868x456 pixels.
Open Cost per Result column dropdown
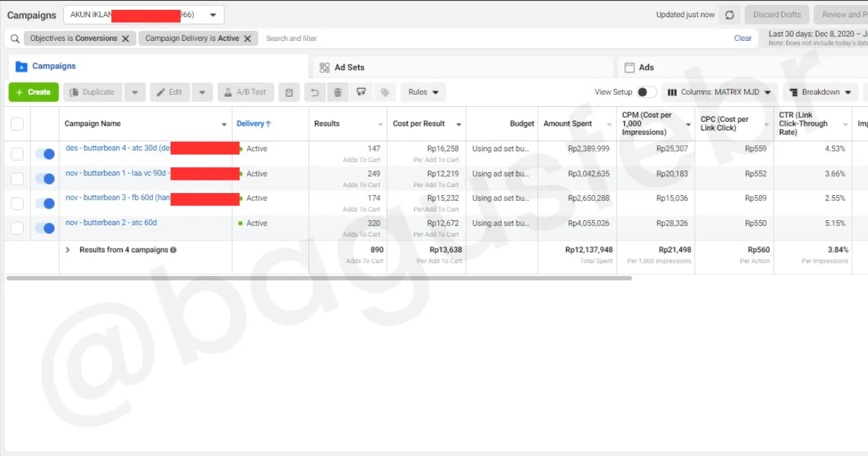click(459, 125)
